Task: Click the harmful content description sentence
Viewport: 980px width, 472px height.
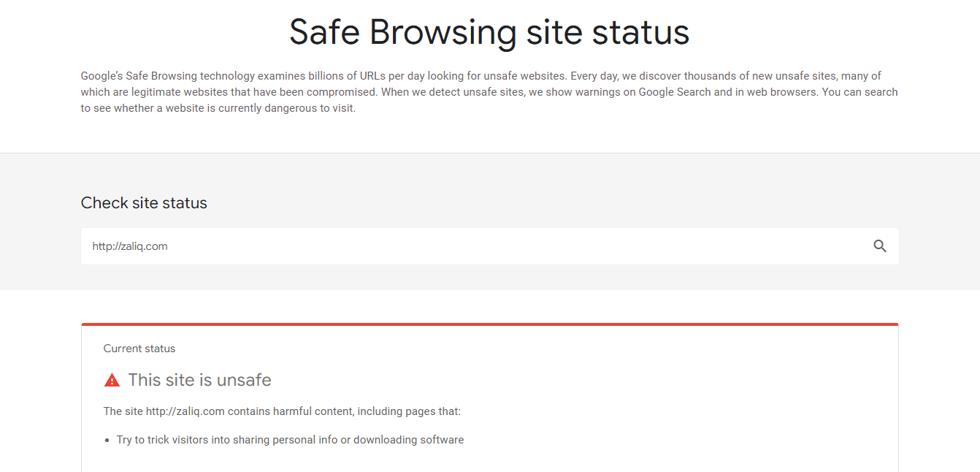Action: point(281,411)
